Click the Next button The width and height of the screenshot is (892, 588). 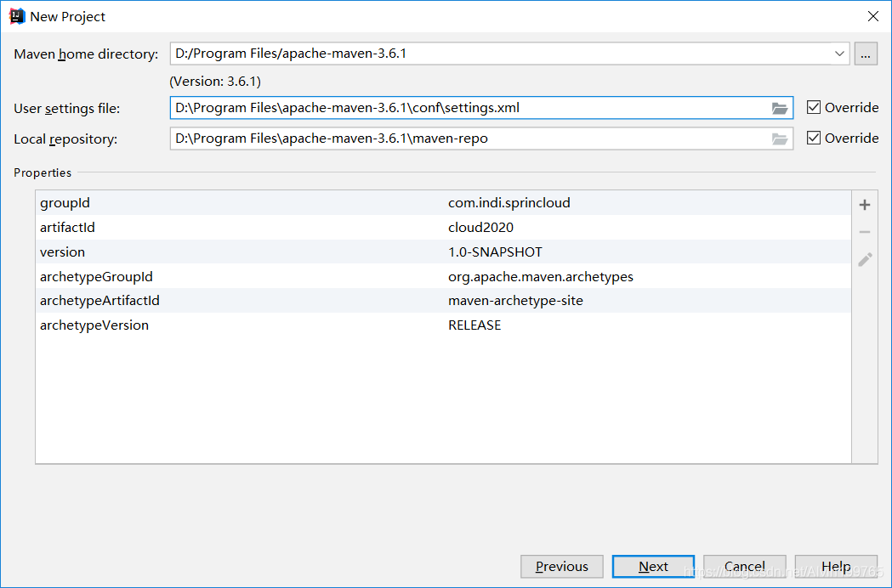(x=653, y=567)
